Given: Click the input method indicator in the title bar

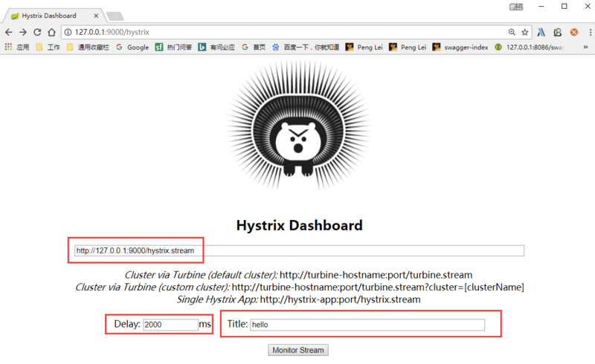Looking at the screenshot, I should click(516, 7).
